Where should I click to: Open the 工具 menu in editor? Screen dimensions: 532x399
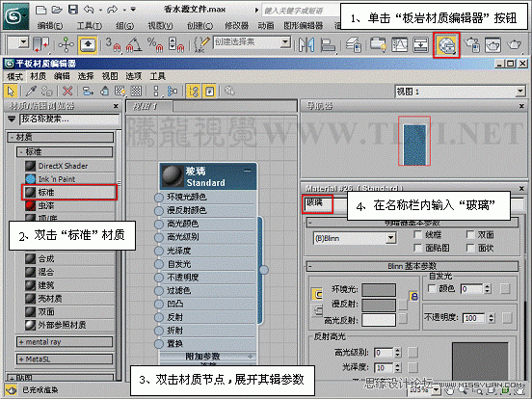pos(157,76)
